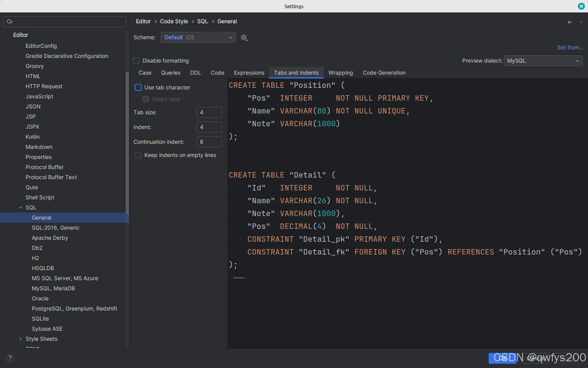Click the Continuation indent input field
588x368 pixels.
click(x=209, y=142)
